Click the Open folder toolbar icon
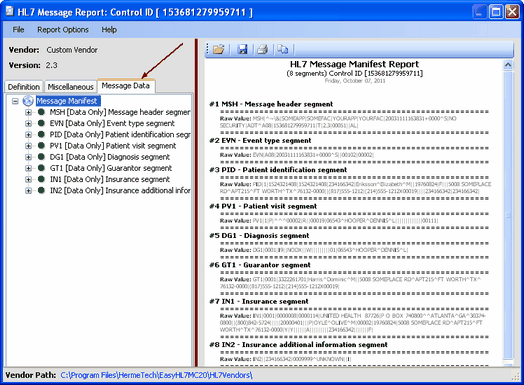This screenshot has width=524, height=385. coord(219,49)
